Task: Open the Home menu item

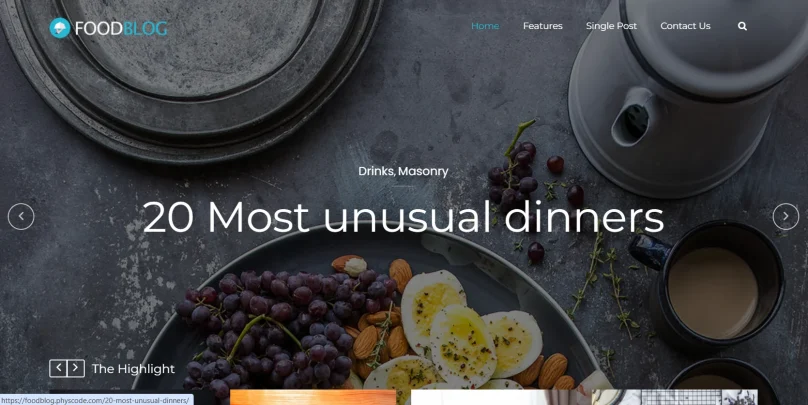Action: (485, 26)
